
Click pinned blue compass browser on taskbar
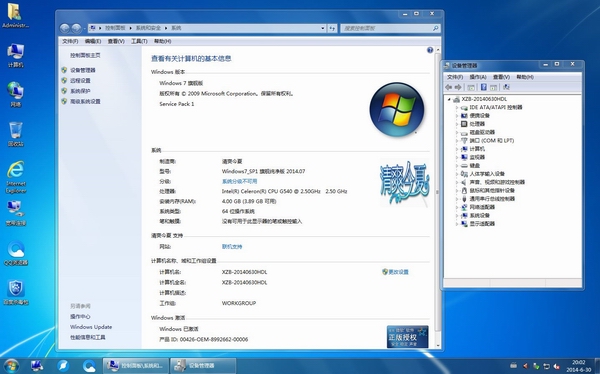click(x=63, y=366)
